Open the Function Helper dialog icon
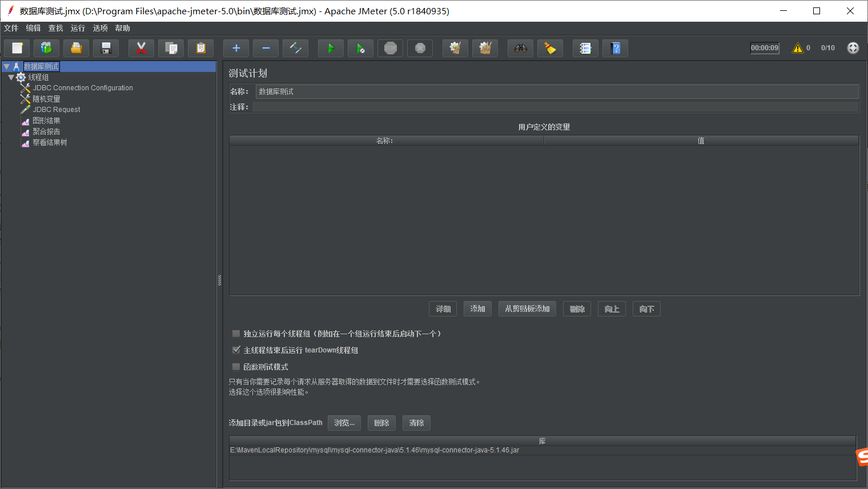 [x=586, y=49]
